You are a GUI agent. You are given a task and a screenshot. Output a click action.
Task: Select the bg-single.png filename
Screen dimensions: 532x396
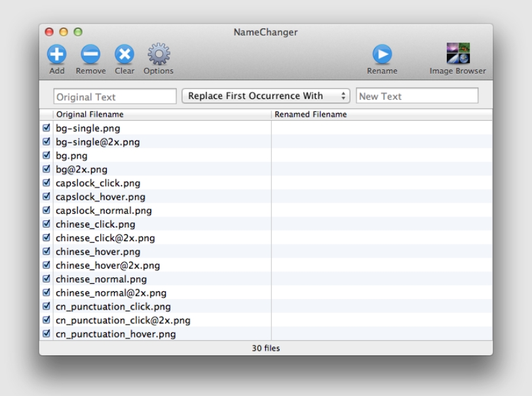pos(88,129)
